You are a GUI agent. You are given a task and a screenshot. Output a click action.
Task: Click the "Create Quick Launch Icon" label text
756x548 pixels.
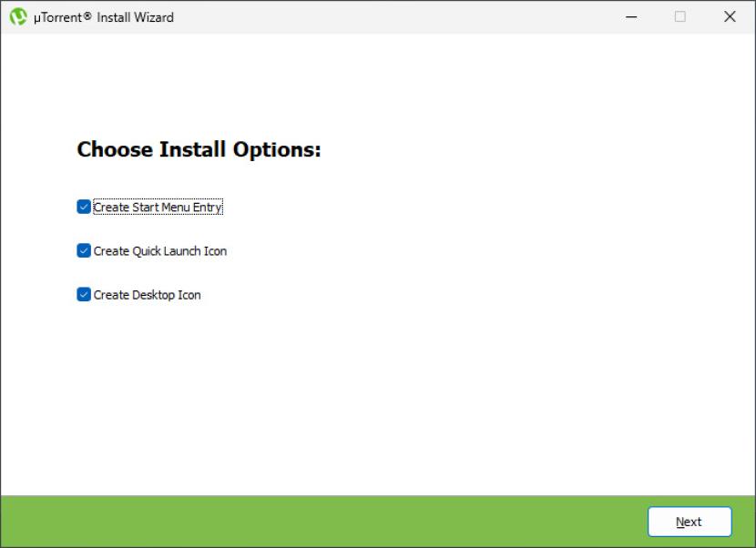[160, 251]
